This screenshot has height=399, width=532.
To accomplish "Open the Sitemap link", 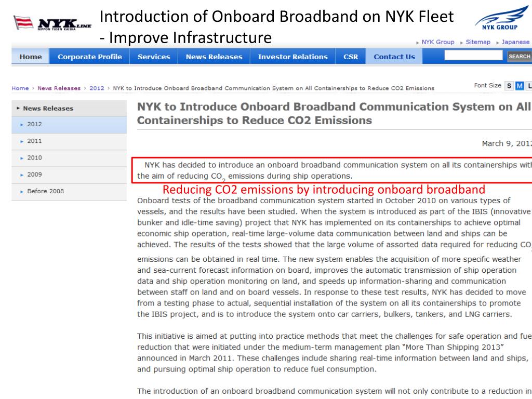I will pos(478,42).
